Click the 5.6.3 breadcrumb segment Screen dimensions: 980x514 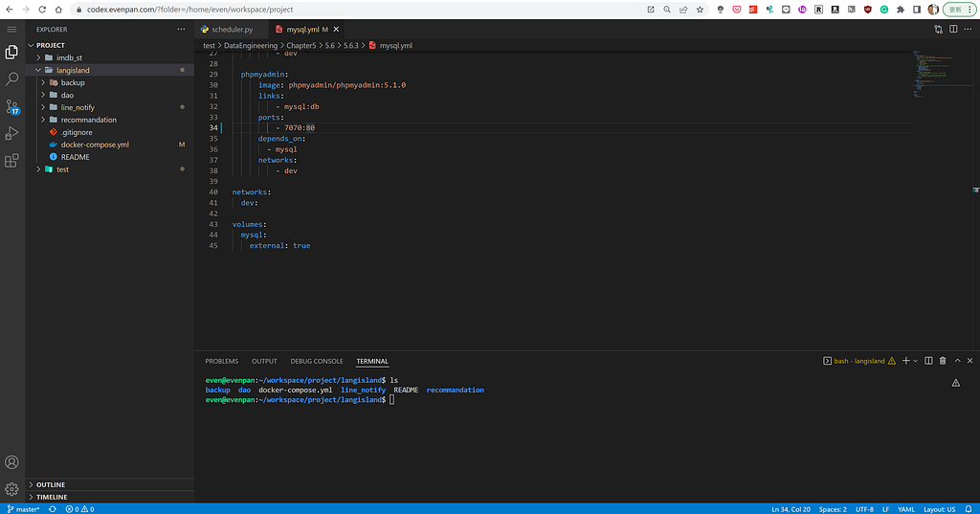pyautogui.click(x=350, y=46)
